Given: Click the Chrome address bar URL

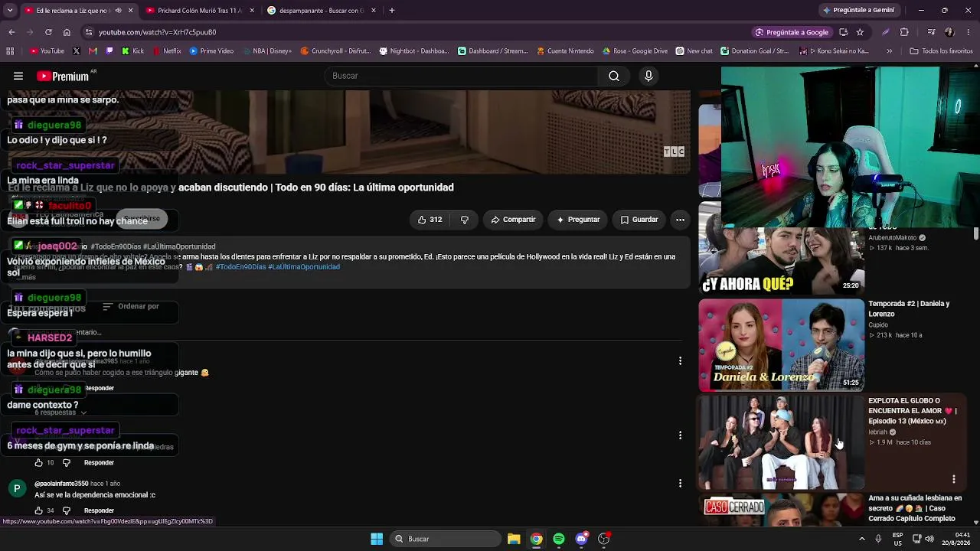Looking at the screenshot, I should (x=158, y=32).
